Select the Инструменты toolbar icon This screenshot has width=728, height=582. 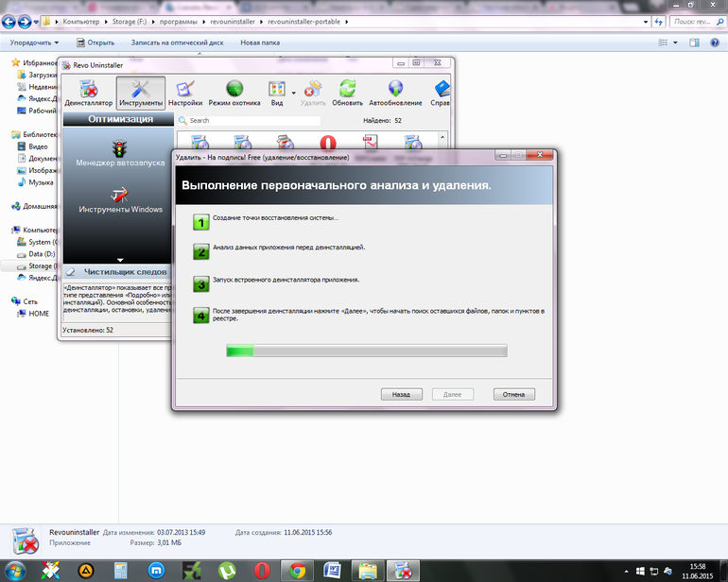(x=141, y=94)
